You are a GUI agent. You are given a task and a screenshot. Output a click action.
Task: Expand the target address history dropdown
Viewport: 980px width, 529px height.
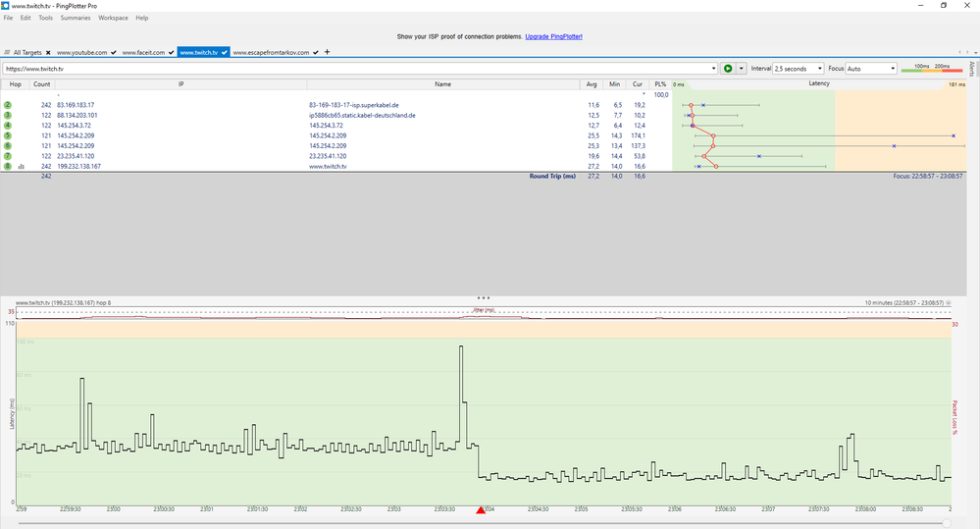[x=713, y=68]
